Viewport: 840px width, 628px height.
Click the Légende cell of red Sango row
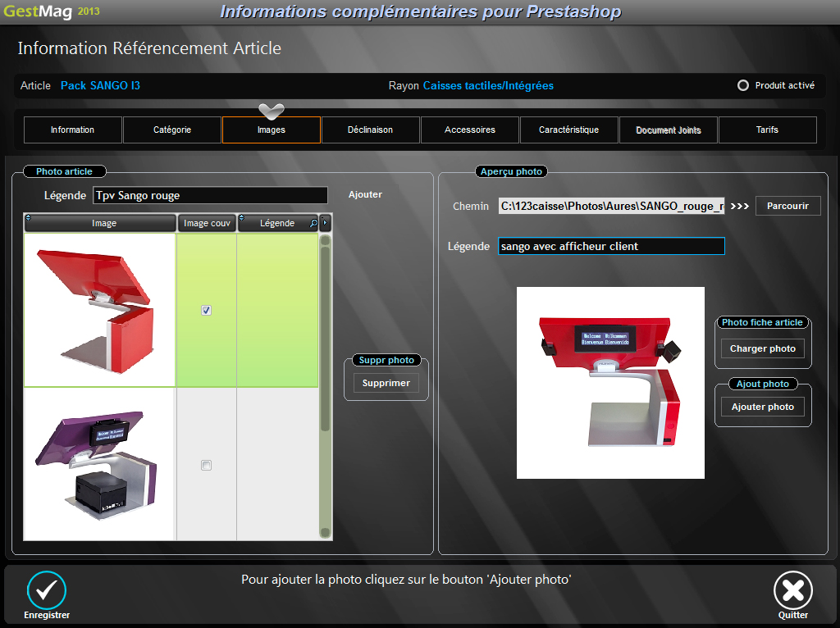(277, 310)
